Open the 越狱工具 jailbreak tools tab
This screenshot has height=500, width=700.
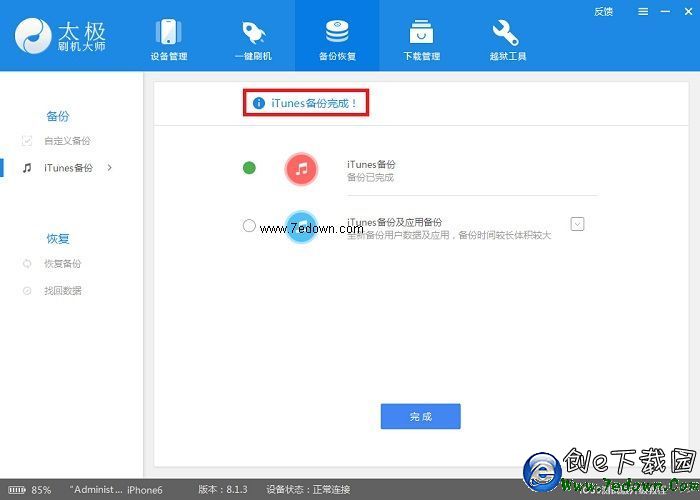tap(508, 39)
